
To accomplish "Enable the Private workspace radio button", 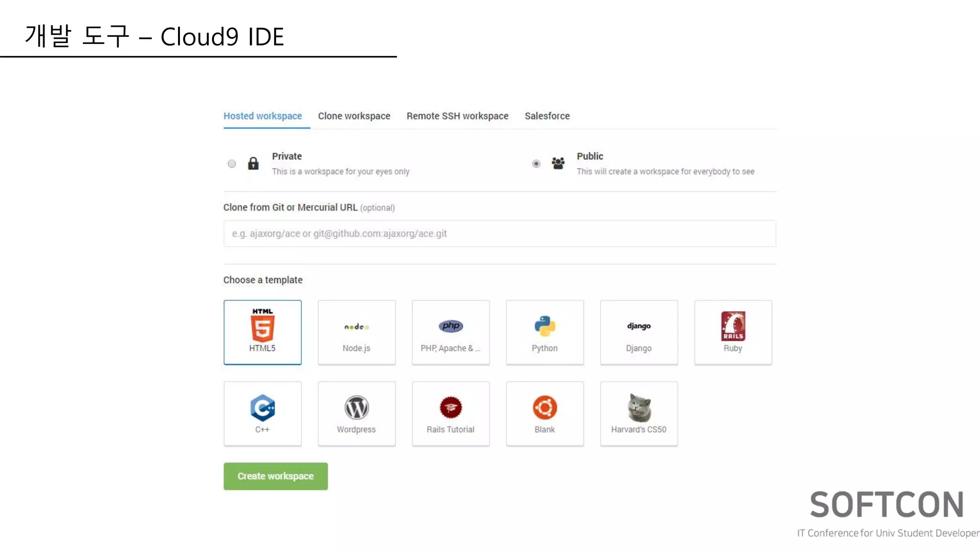I will pos(232,164).
